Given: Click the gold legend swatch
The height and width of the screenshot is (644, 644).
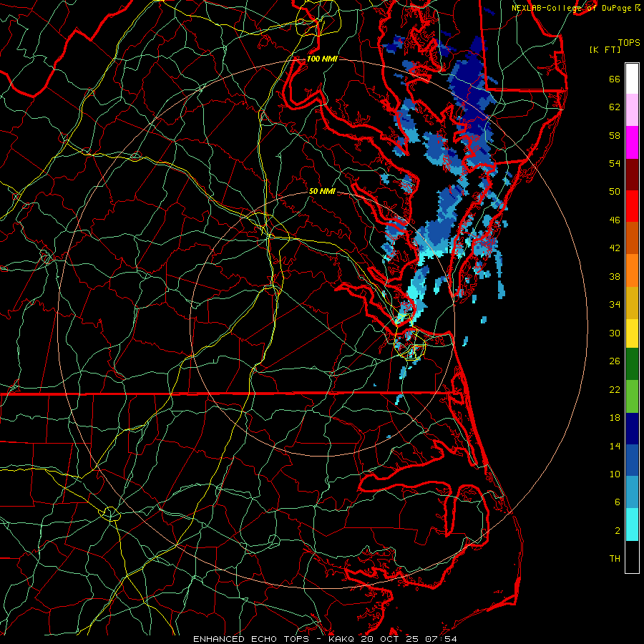Looking at the screenshot, I should pos(632,303).
